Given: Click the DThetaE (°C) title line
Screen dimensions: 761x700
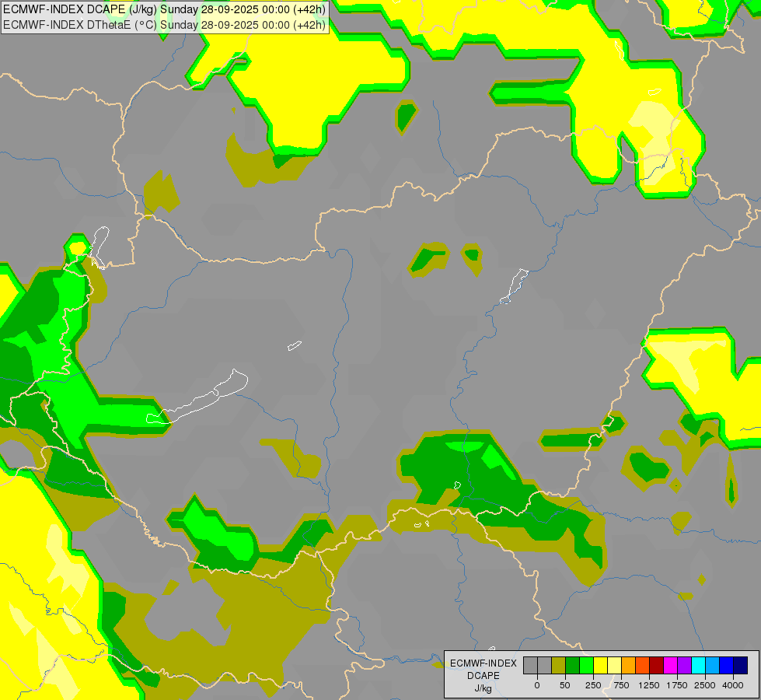Looking at the screenshot, I should 165,25.
